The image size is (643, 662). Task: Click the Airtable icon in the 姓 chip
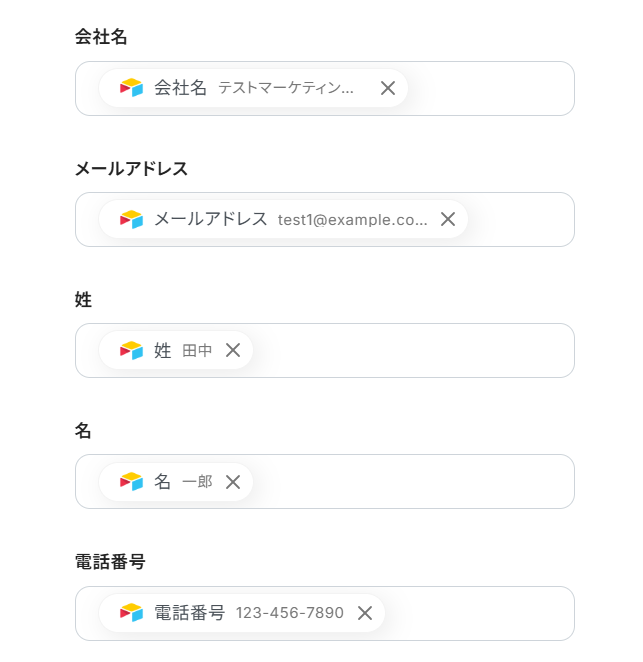(131, 350)
